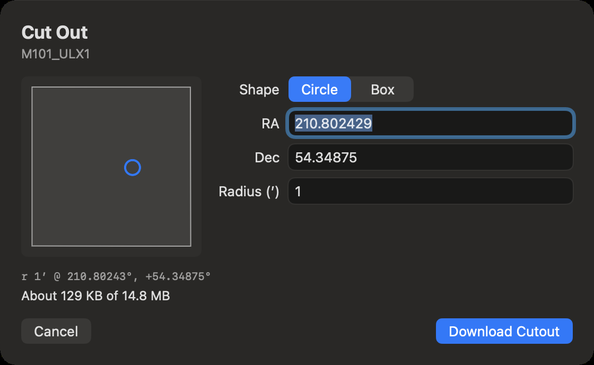Click inside the cutout preview image
This screenshot has width=594, height=365.
[x=111, y=167]
